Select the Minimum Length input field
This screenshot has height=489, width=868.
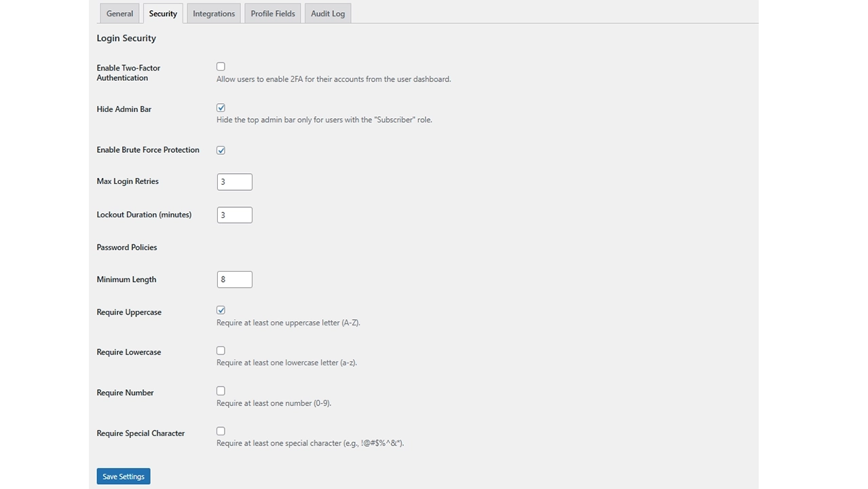234,279
